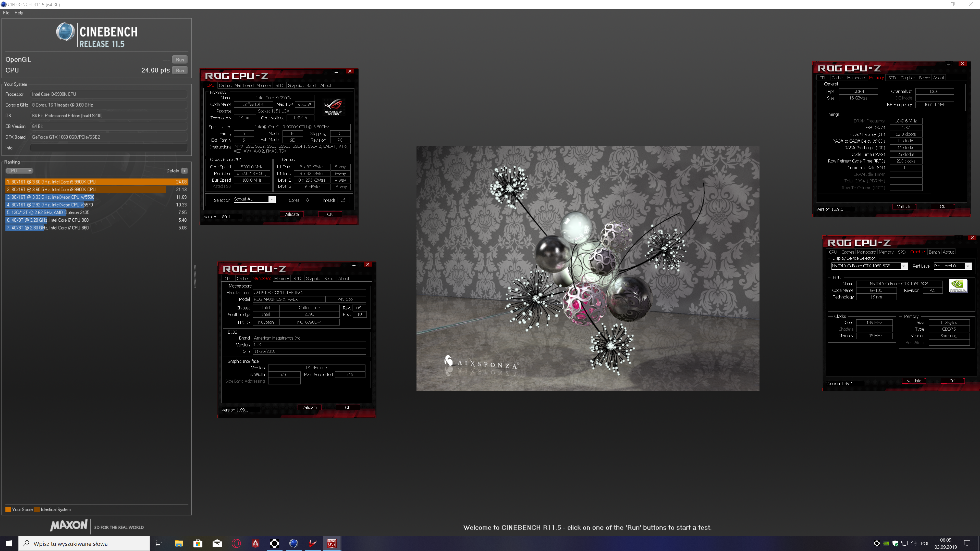Select the Xeon X5570 ranking row
Image resolution: width=980 pixels, height=551 pixels.
click(x=97, y=205)
